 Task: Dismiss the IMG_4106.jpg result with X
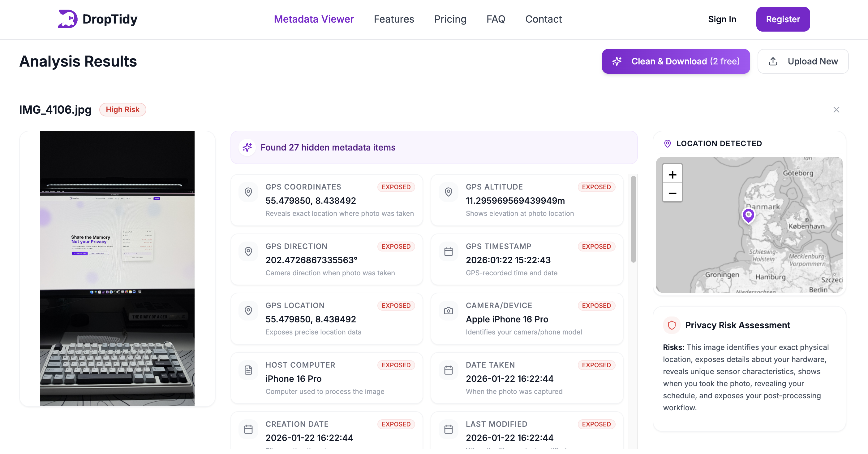click(836, 110)
